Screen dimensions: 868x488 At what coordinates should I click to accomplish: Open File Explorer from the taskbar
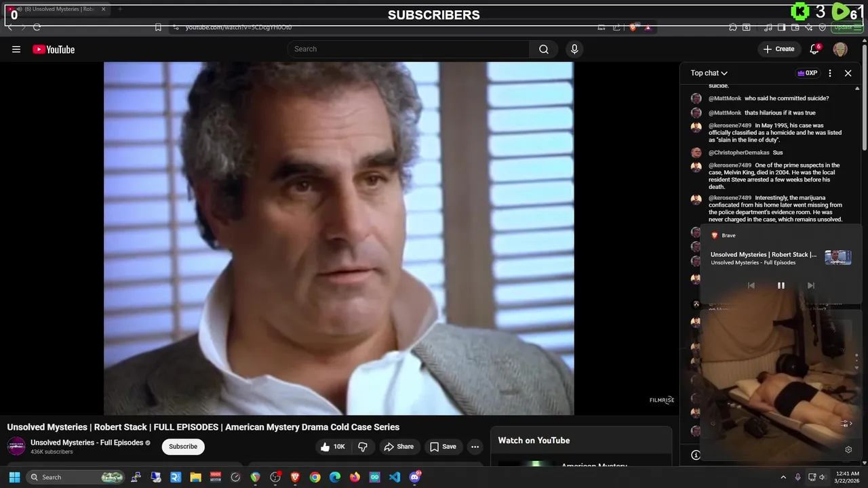pos(195,477)
